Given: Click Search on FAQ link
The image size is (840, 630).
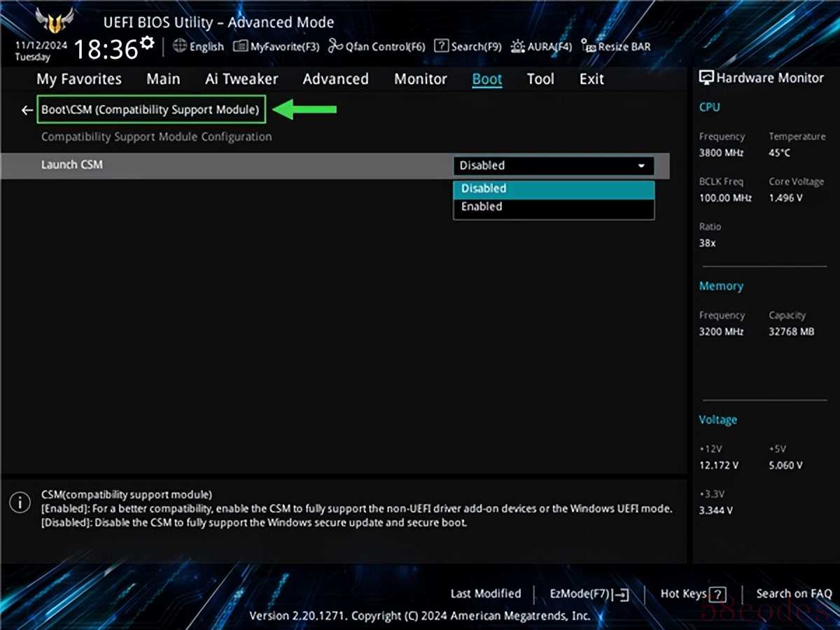Looking at the screenshot, I should (794, 594).
